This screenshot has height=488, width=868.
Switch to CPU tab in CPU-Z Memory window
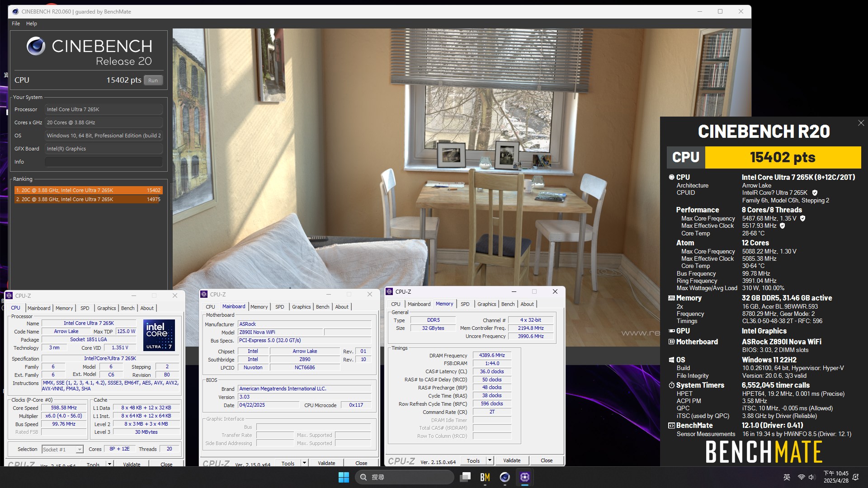point(396,304)
